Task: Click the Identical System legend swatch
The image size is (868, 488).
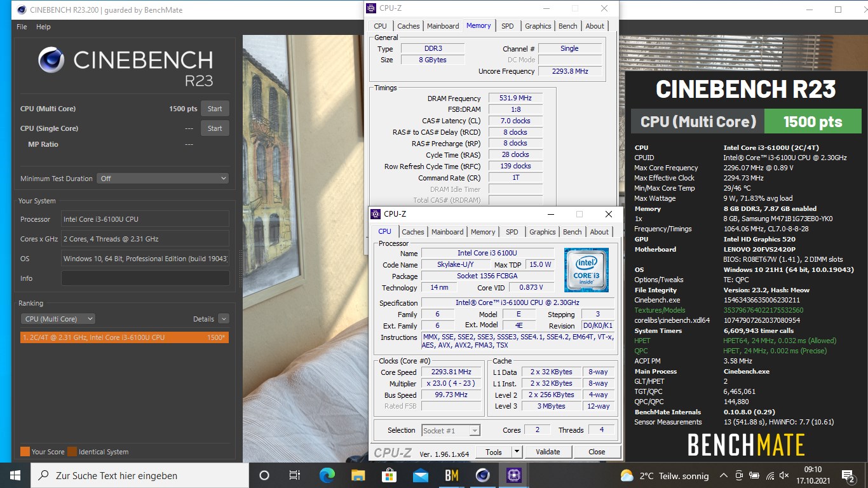Action: tap(72, 452)
